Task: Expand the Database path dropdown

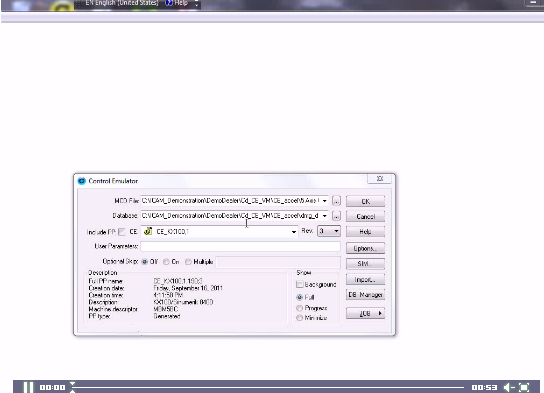Action: click(324, 216)
